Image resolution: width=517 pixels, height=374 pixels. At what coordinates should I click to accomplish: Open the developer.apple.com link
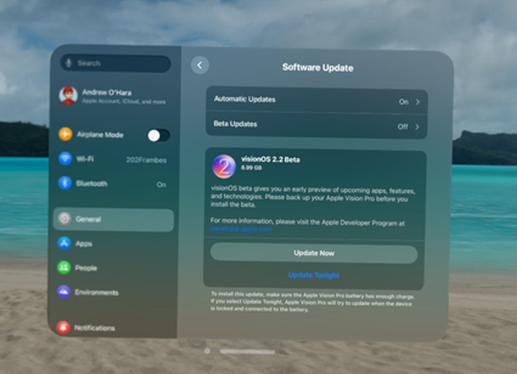click(241, 229)
